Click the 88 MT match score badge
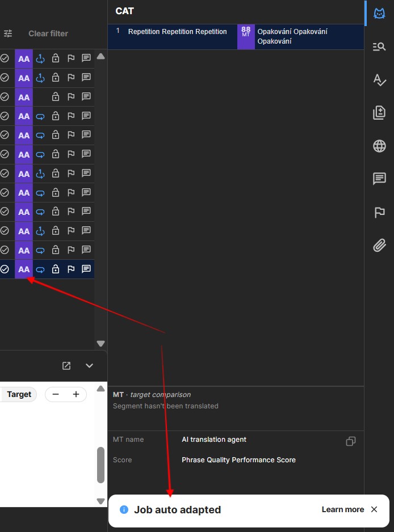 point(246,37)
